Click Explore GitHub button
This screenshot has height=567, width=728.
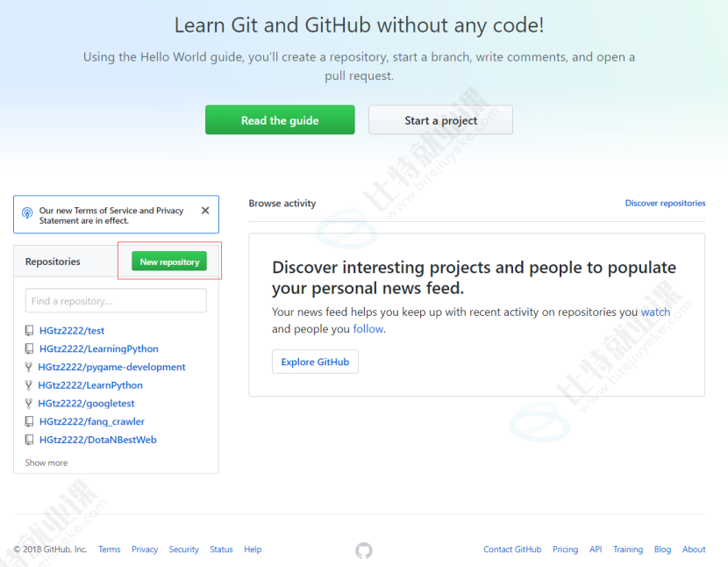click(315, 362)
